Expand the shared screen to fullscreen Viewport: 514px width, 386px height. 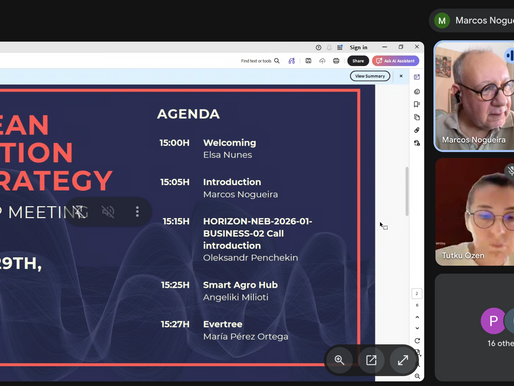pos(403,360)
